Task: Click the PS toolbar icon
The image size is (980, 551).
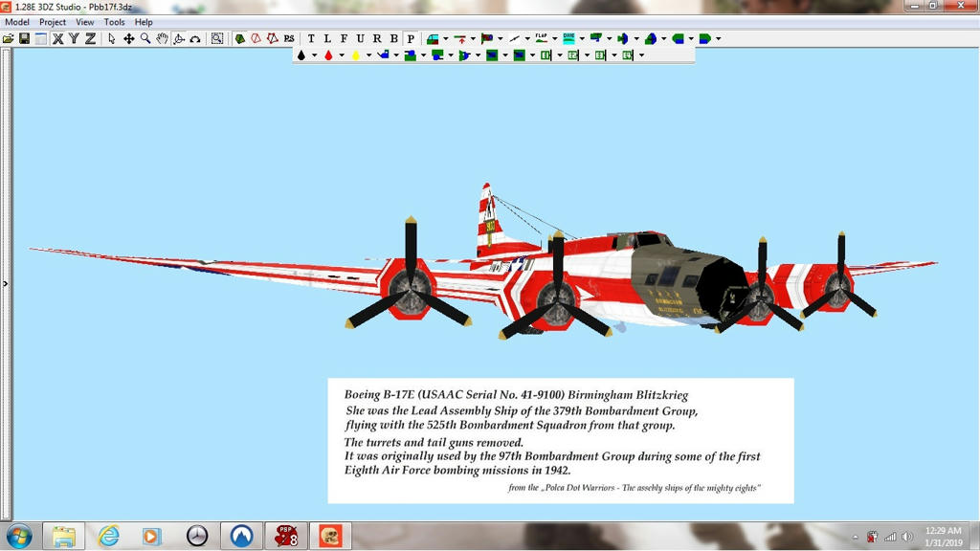Action: pyautogui.click(x=289, y=38)
